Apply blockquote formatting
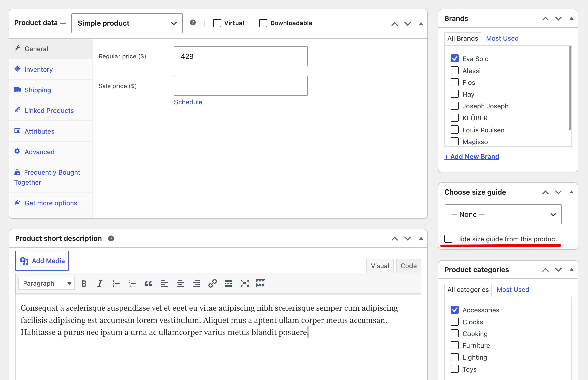 [148, 284]
